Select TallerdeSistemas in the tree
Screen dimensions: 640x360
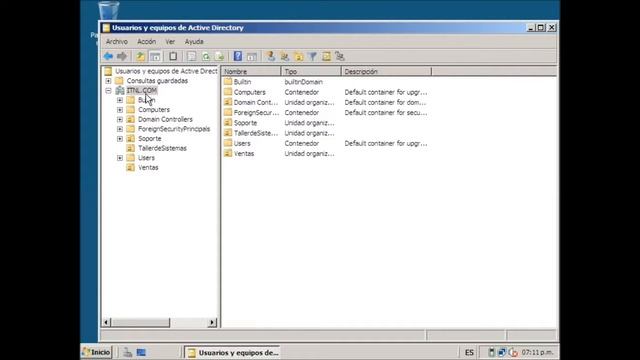click(162, 148)
